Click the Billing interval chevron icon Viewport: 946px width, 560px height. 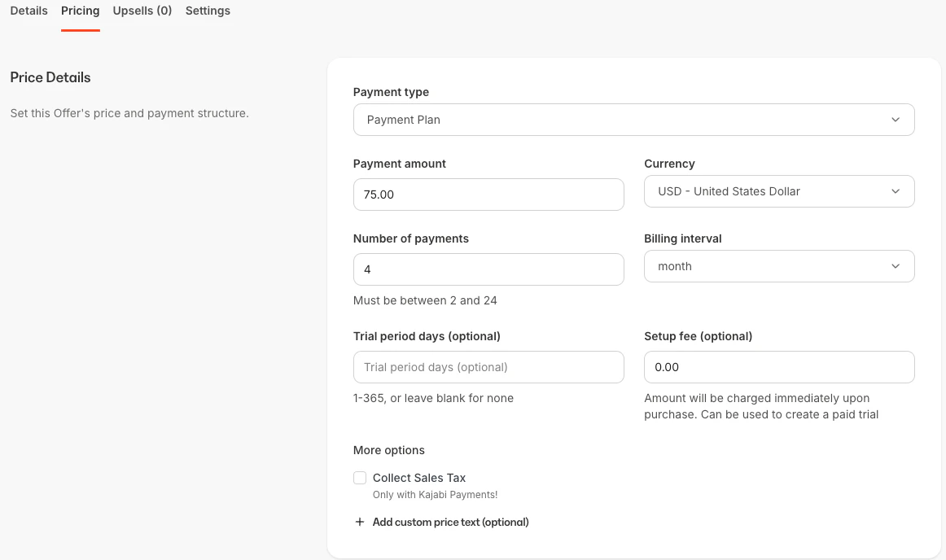click(x=896, y=266)
